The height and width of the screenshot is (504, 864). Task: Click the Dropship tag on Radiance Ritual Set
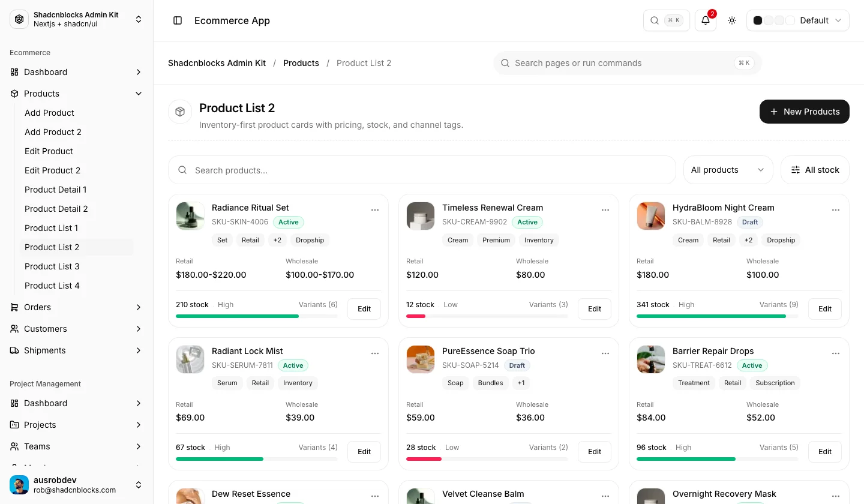310,240
